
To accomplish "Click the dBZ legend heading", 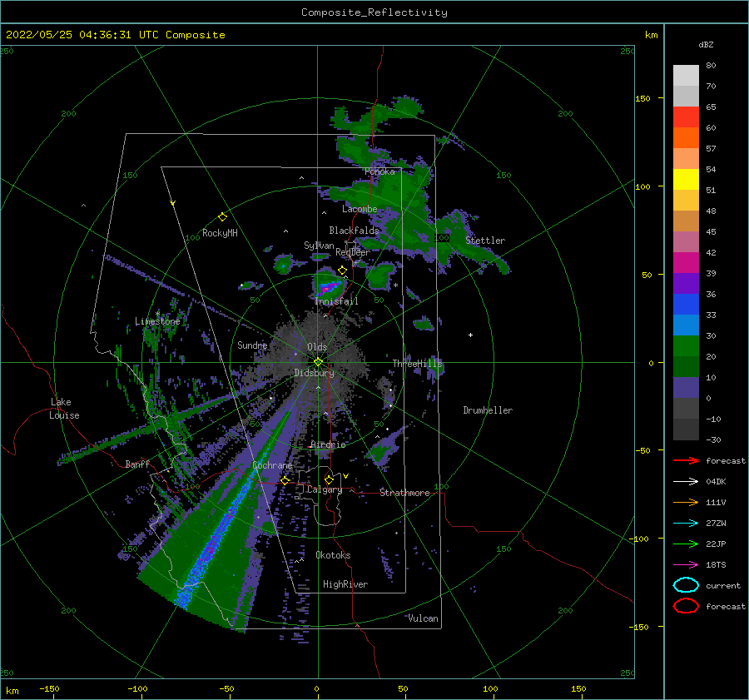I will point(706,45).
